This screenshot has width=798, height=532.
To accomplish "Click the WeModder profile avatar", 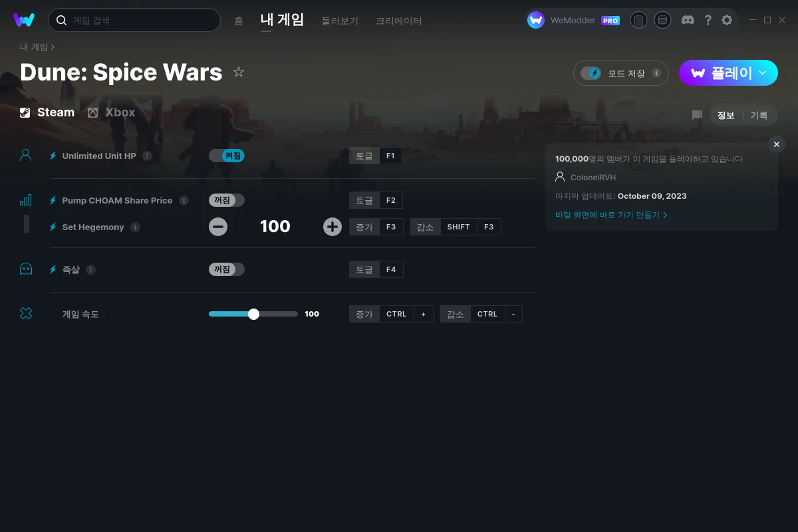I will pyautogui.click(x=536, y=20).
